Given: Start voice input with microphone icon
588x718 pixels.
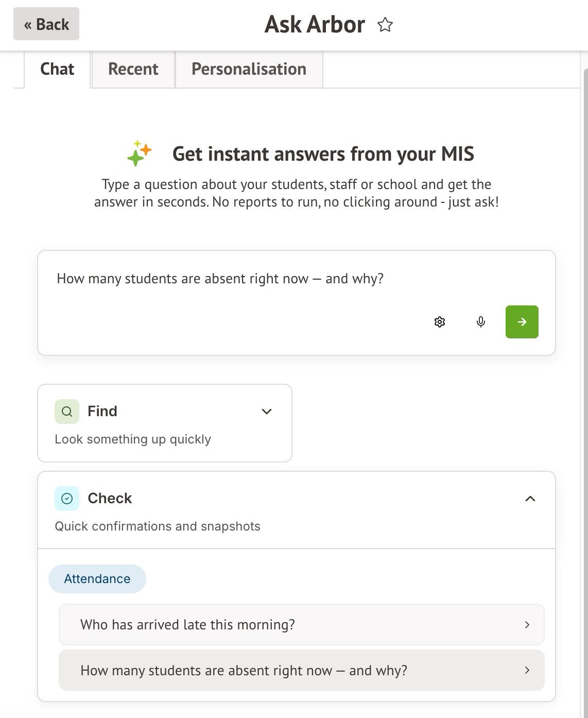Looking at the screenshot, I should click(x=480, y=322).
